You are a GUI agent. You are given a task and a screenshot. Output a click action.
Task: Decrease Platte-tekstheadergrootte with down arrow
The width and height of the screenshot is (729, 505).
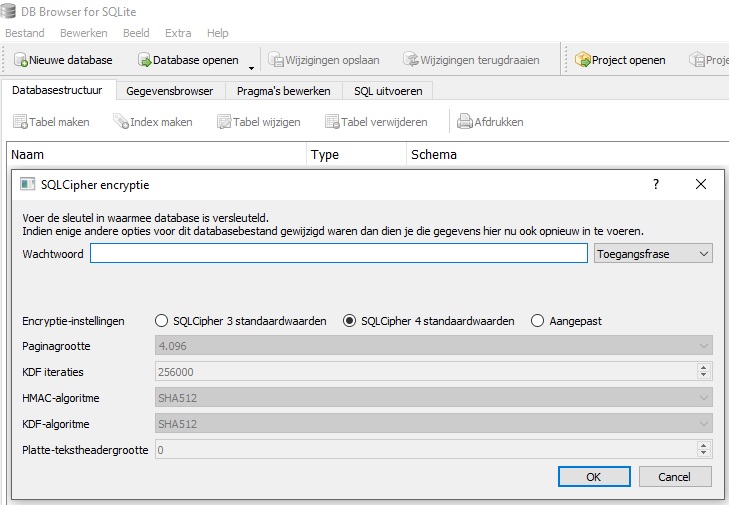703,453
